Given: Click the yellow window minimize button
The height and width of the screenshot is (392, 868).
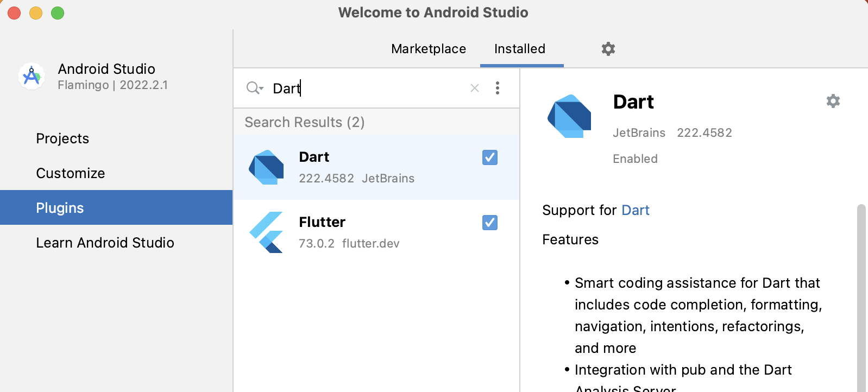Looking at the screenshot, I should point(36,13).
